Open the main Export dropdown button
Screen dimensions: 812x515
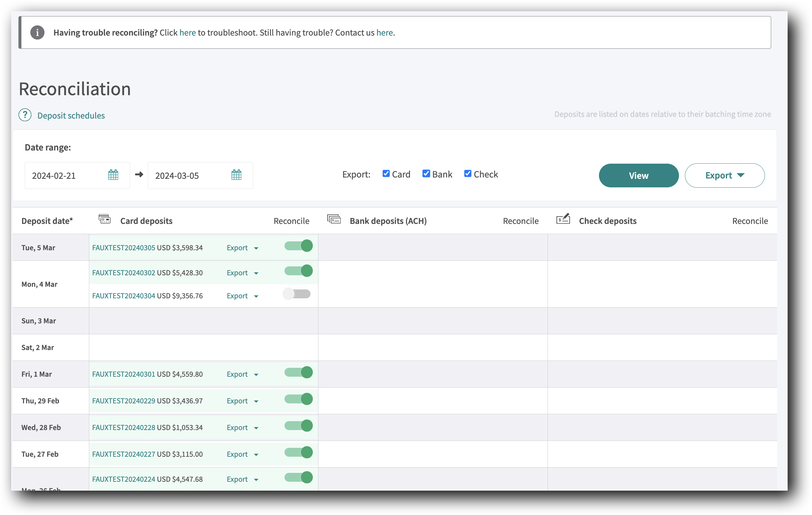point(724,176)
